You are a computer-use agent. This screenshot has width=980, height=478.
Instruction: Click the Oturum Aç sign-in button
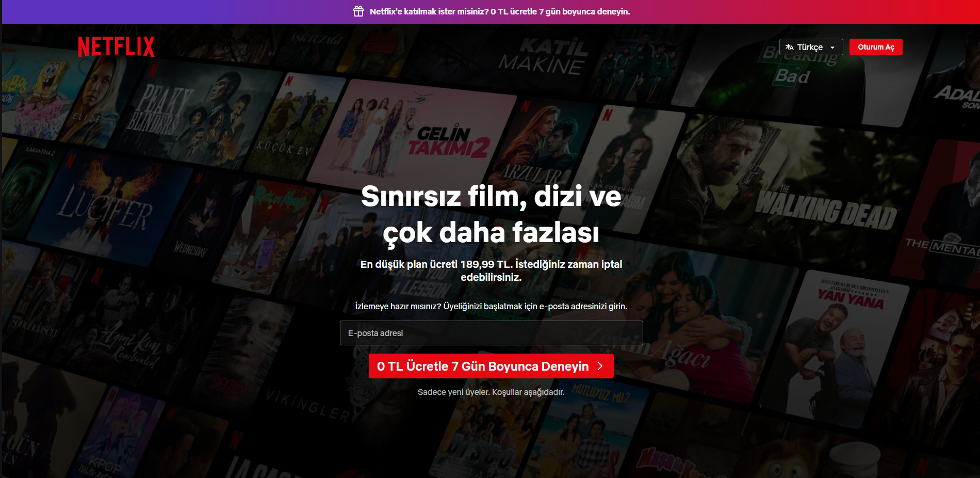point(876,47)
